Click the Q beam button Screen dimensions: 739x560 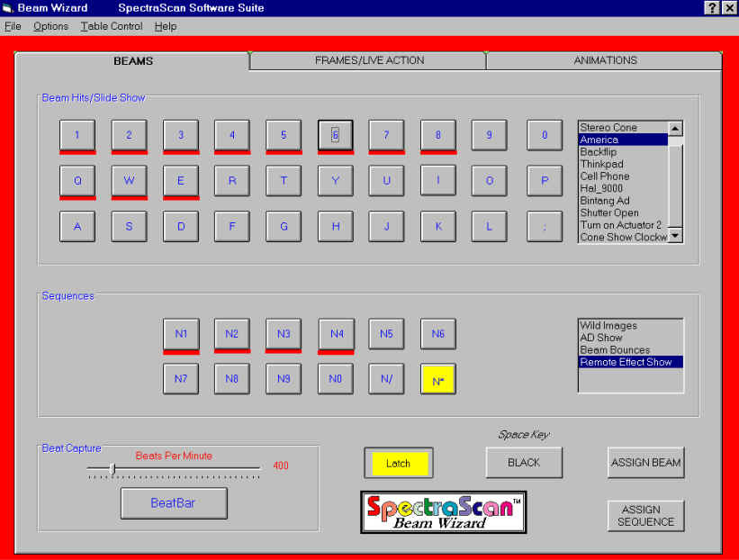click(77, 181)
